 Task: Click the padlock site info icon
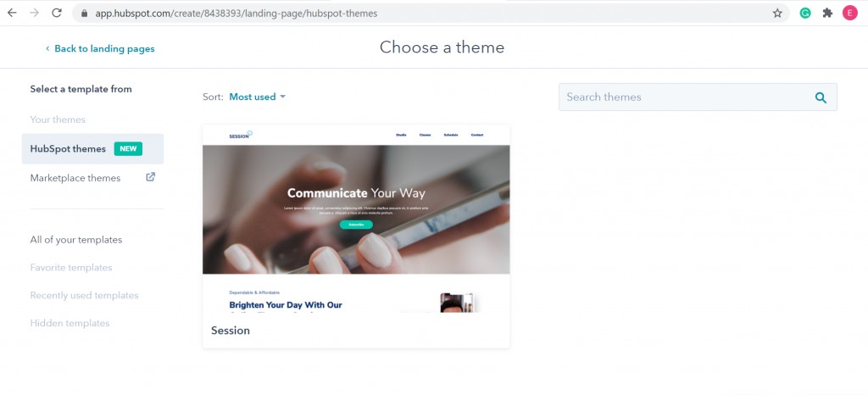84,14
